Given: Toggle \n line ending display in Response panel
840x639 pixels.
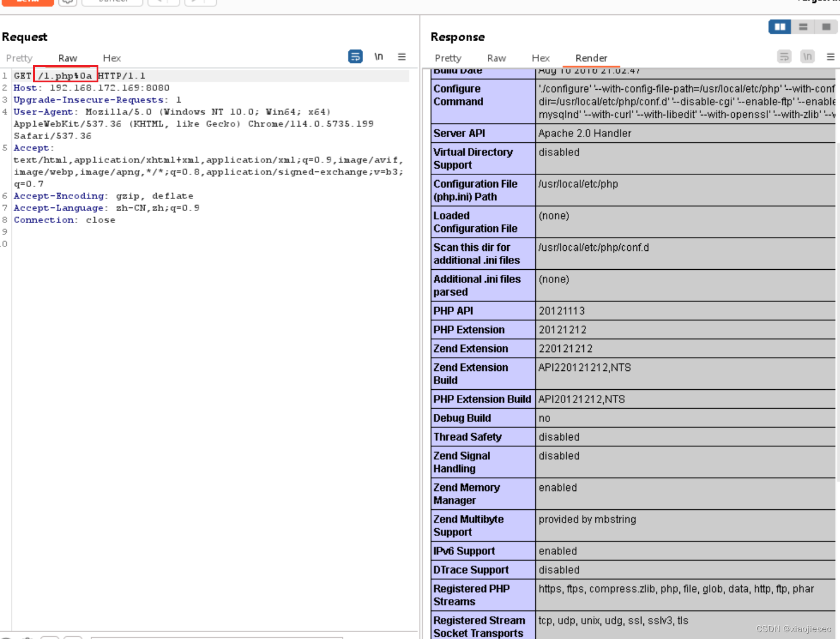Looking at the screenshot, I should pos(807,57).
